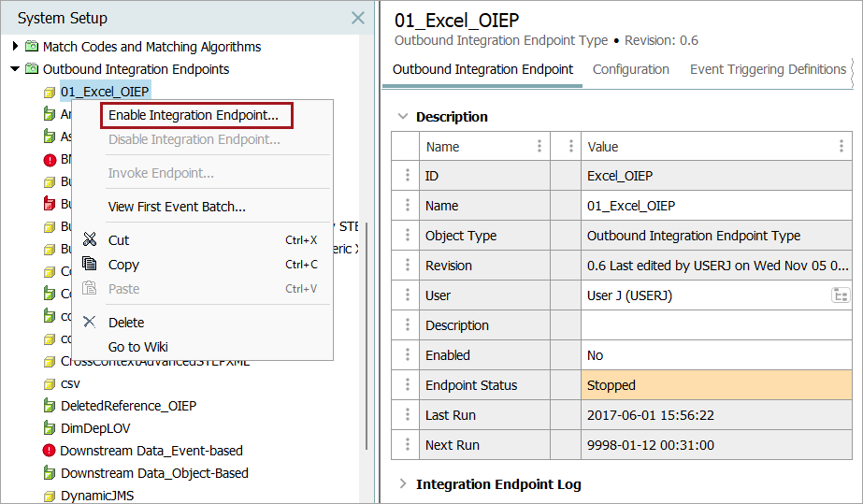This screenshot has width=863, height=504.
Task: Collapse the Description section
Action: coord(403,117)
